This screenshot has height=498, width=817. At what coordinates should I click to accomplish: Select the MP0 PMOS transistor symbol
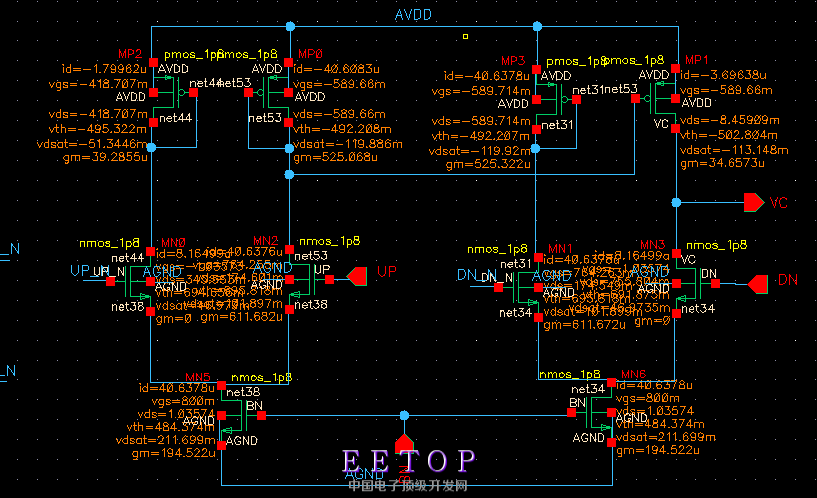click(268, 93)
